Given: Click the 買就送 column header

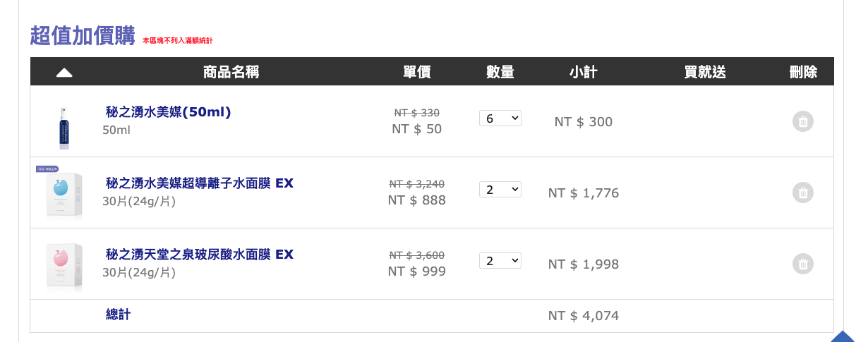Looking at the screenshot, I should (704, 72).
